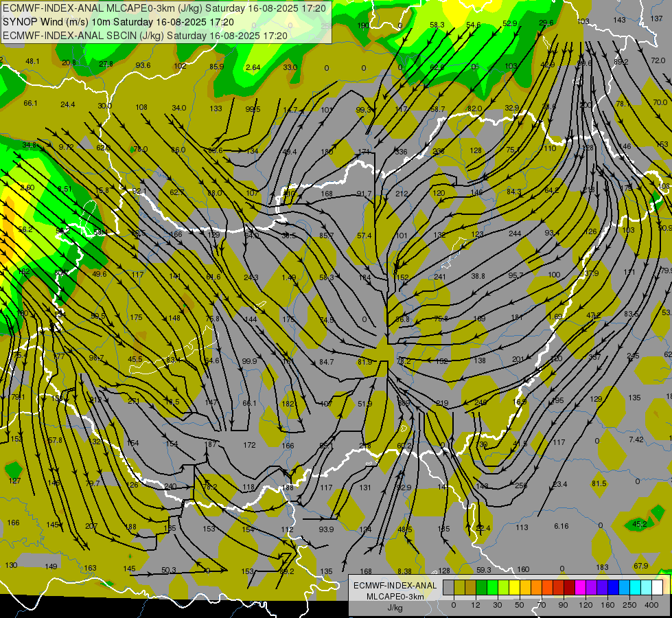672x618 pixels.
Task: Click map value 201
Action: pos(518,359)
